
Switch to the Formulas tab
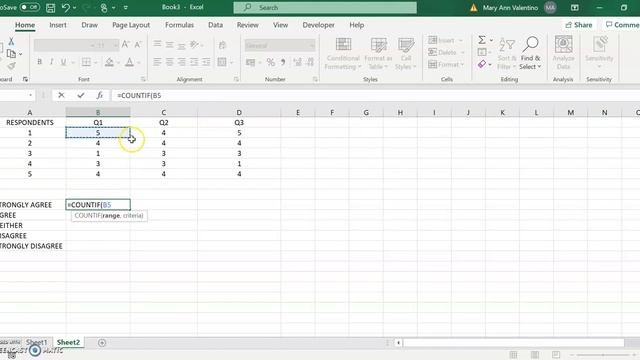tap(180, 25)
